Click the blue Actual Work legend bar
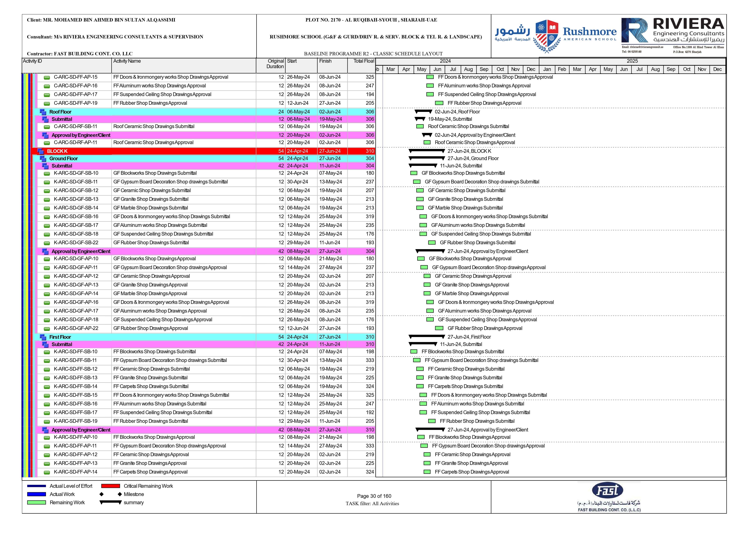This screenshot has width=756, height=535. pyautogui.click(x=37, y=494)
